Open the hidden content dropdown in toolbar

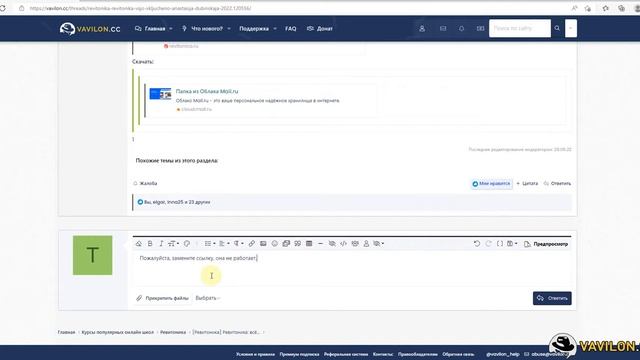[x=379, y=244]
